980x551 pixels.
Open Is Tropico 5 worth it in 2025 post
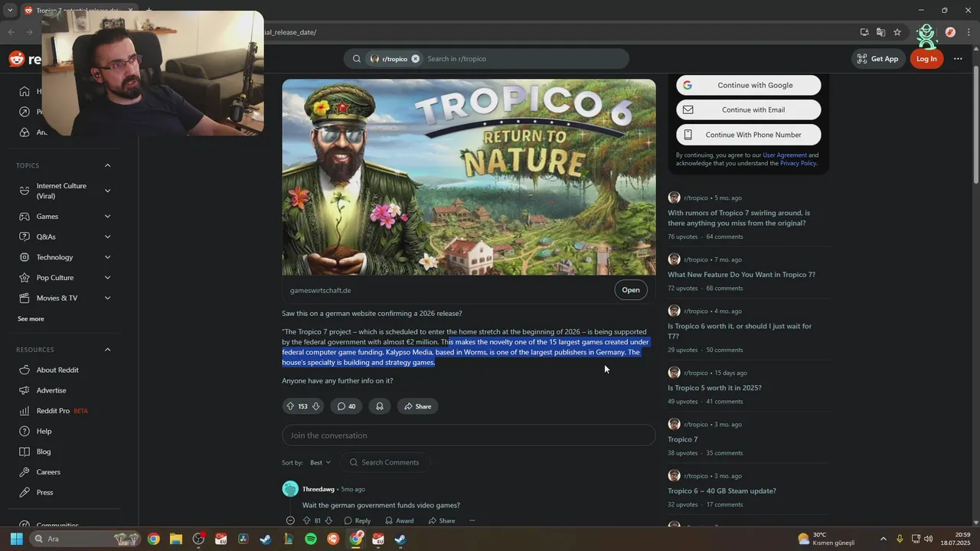(714, 388)
